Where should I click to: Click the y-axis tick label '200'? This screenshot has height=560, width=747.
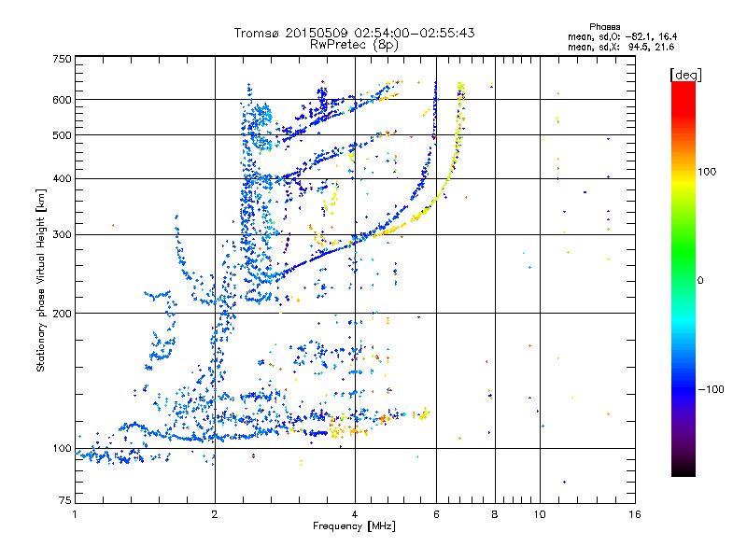coord(62,314)
